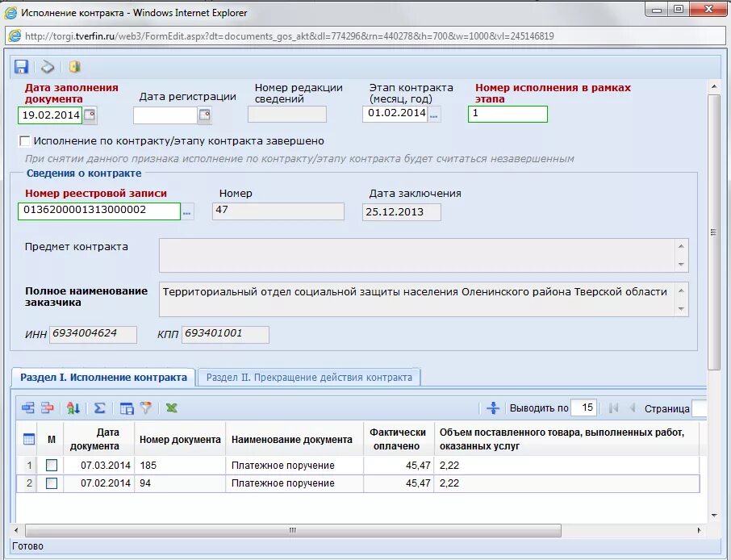Go to first page navigation icon

[613, 408]
